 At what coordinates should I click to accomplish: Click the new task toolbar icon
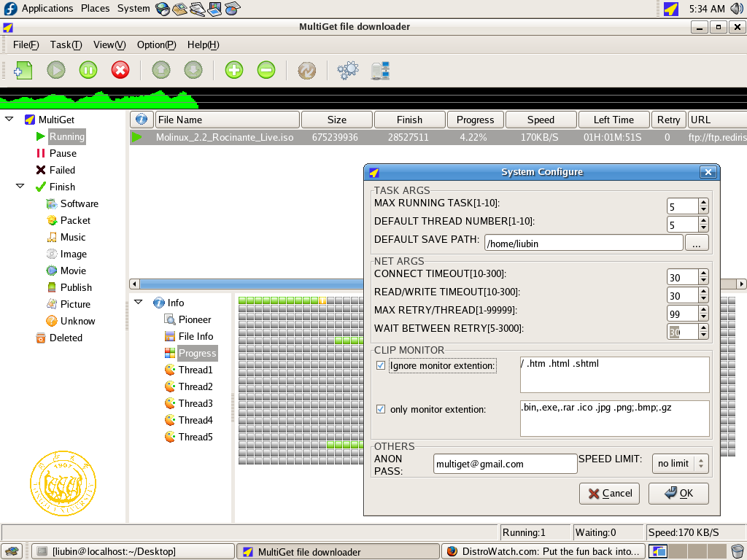[x=23, y=70]
